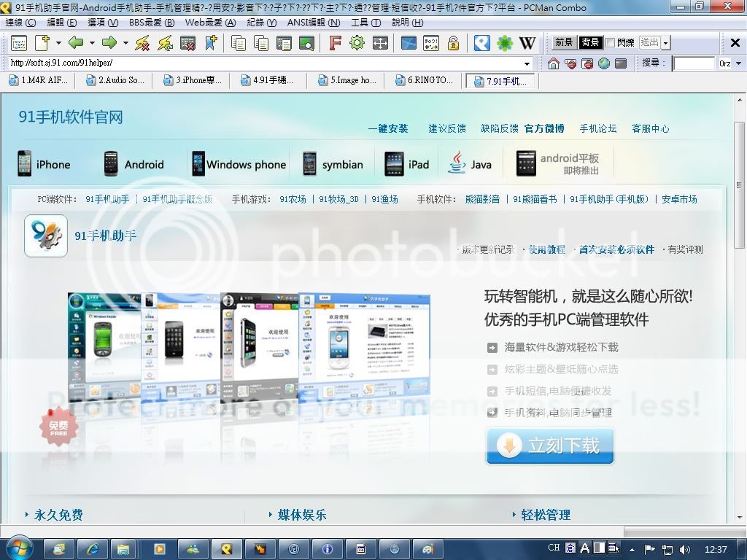Open the 送出 send dropdown arrow

(666, 43)
